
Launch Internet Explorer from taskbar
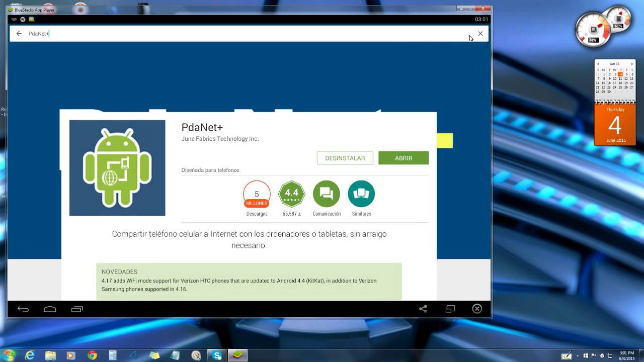pos(30,355)
